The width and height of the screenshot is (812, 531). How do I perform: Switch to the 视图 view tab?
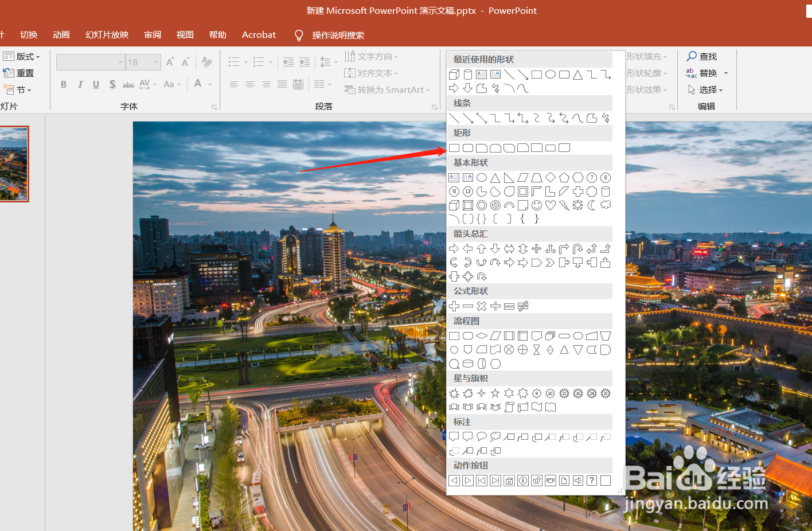tap(185, 35)
